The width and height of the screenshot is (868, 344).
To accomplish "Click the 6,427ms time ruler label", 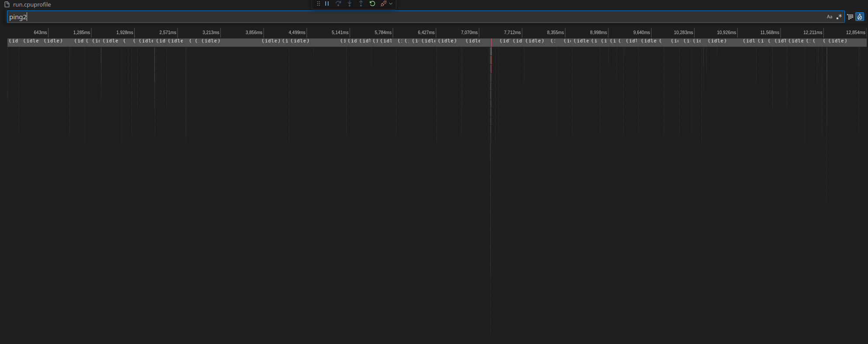I will 426,33.
